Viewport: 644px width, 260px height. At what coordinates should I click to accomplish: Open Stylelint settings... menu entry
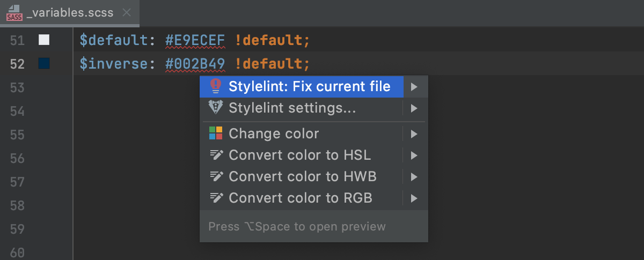click(292, 108)
